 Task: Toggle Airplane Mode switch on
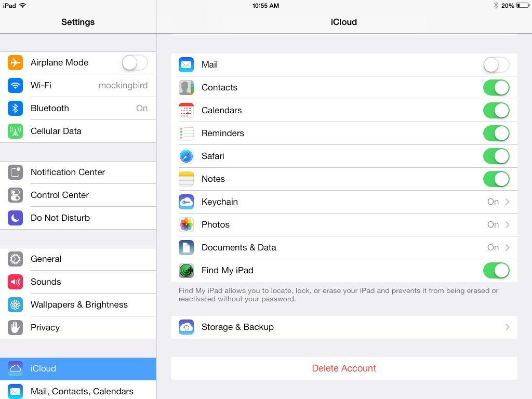click(x=135, y=62)
